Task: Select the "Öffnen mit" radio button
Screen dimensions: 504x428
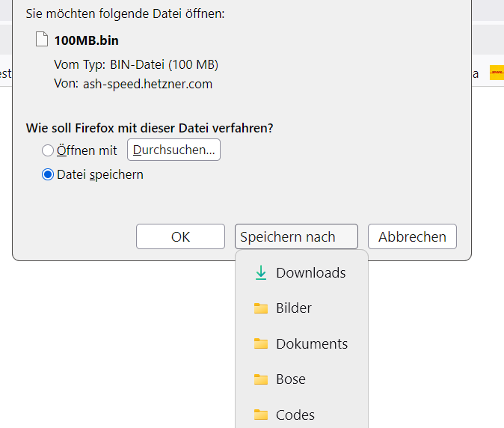Action: (48, 150)
